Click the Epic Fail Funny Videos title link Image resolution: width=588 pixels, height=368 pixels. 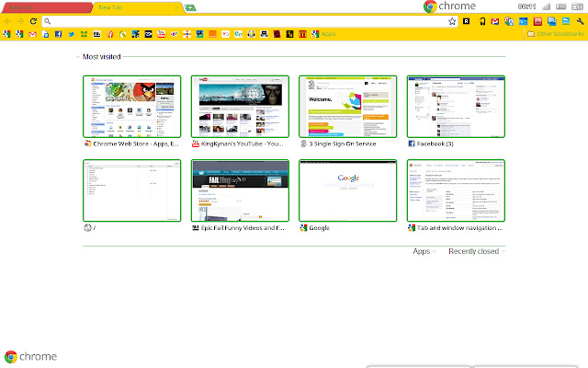click(x=243, y=228)
